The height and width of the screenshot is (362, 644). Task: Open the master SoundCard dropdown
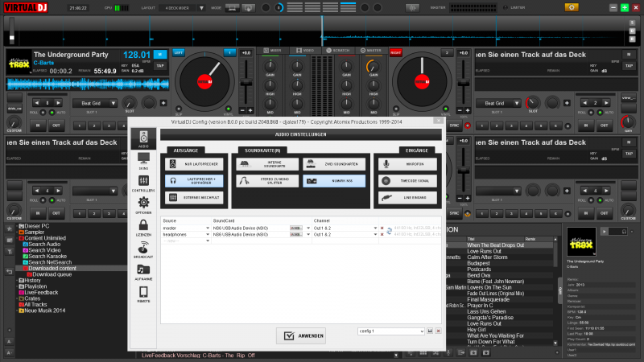pyautogui.click(x=308, y=228)
